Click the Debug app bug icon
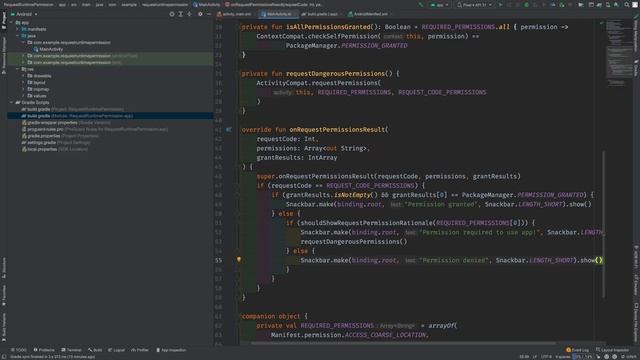This screenshot has width=640, height=360. pyautogui.click(x=526, y=5)
